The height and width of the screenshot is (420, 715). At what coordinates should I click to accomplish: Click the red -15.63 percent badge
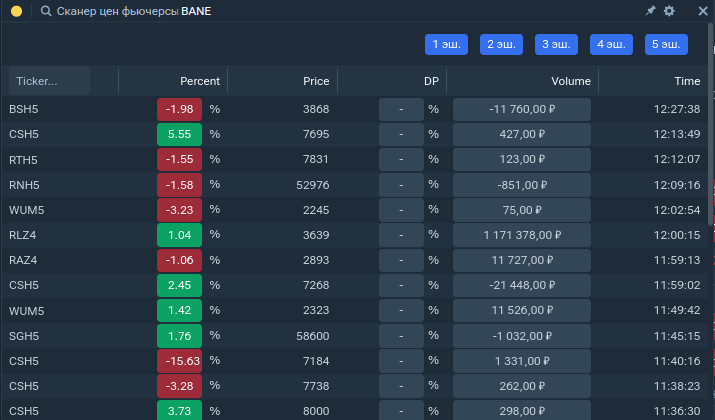point(179,360)
